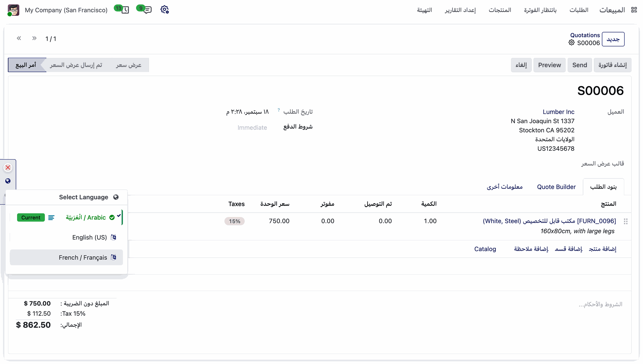This screenshot has height=364, width=643.
Task: Click the order date help question mark
Action: tap(279, 110)
